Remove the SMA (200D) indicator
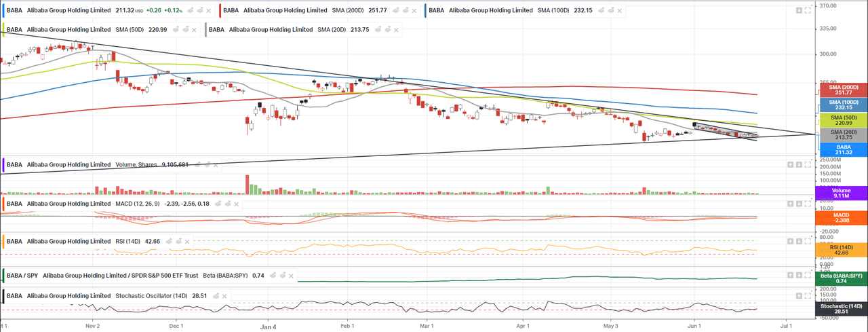Image resolution: width=868 pixels, height=332 pixels. [414, 11]
